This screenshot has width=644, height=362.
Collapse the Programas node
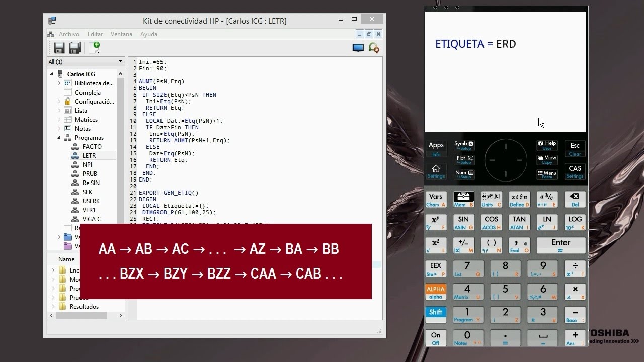coord(59,138)
